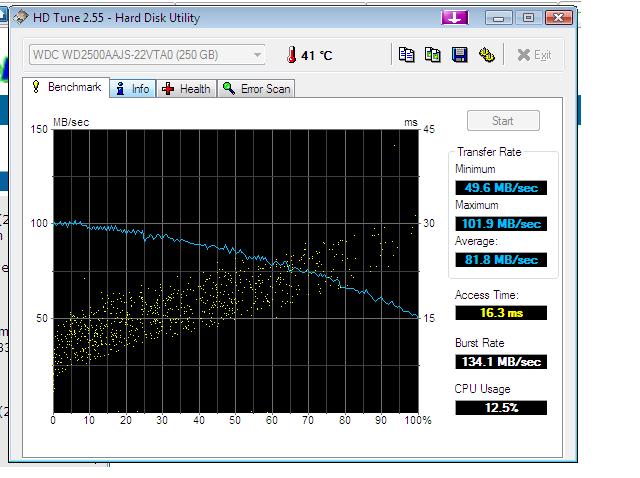Click the copy screenshot to clipboard icon
This screenshot has width=640, height=478.
(433, 55)
